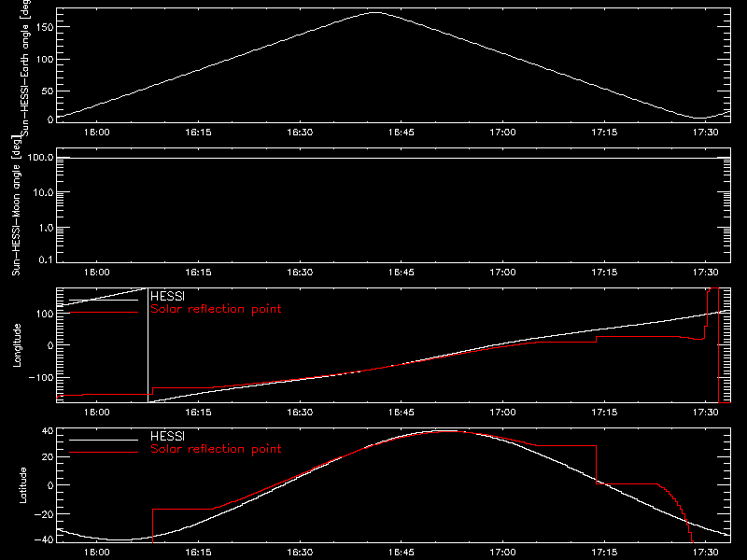Click the 40 tick label on Latitude plot
Image resolution: width=747 pixels, height=560 pixels.
click(48, 431)
